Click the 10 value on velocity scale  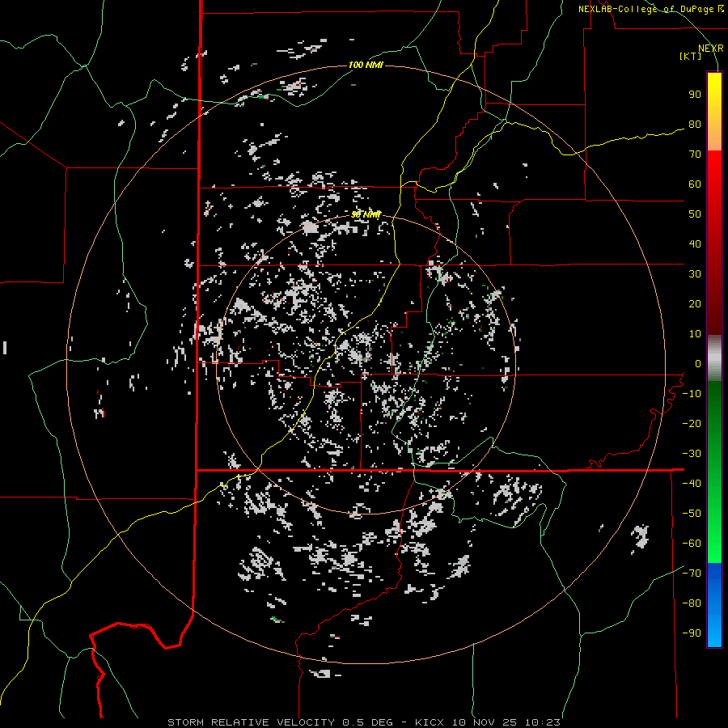[x=695, y=334]
